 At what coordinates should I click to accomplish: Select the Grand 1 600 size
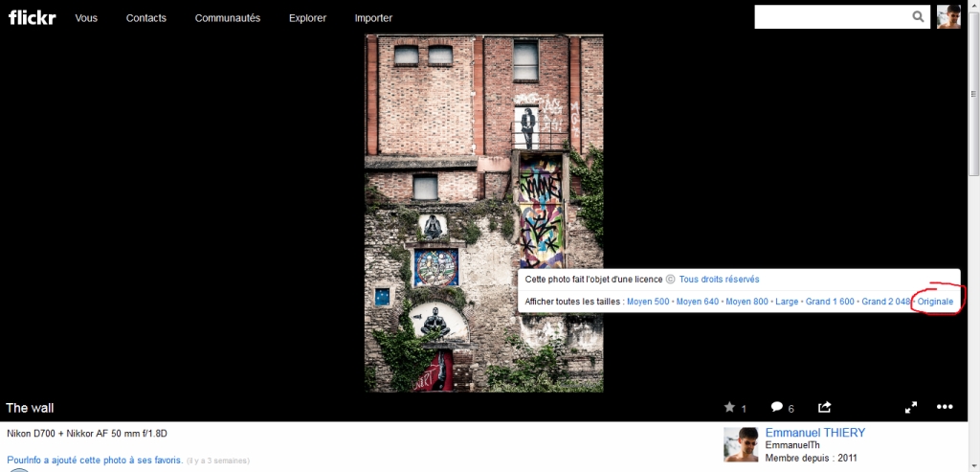830,302
